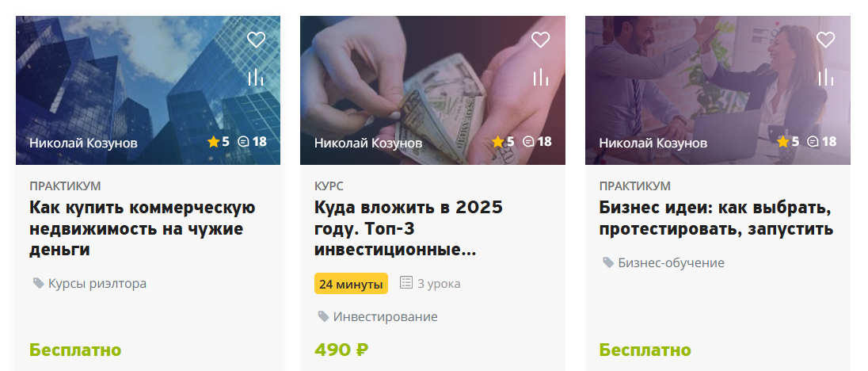Click compare bars icon on business ideas card

pyautogui.click(x=825, y=77)
